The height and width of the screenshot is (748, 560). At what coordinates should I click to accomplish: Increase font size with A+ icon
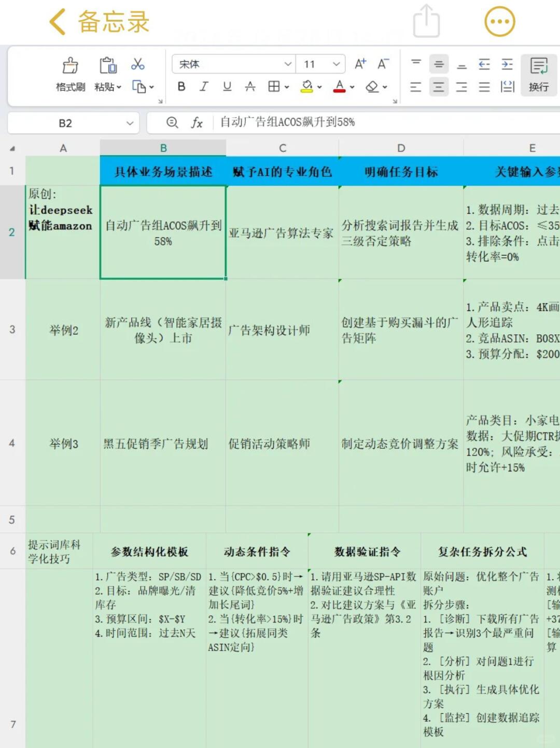pyautogui.click(x=360, y=64)
